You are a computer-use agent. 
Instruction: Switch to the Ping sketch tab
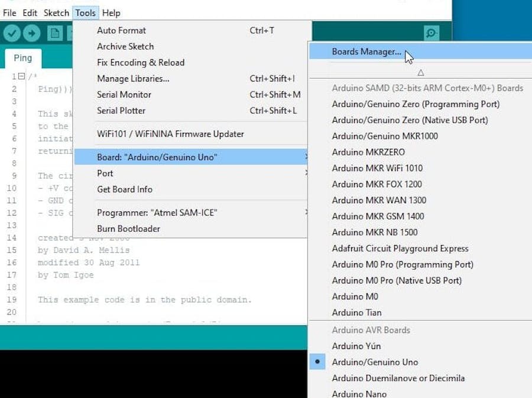click(x=22, y=58)
